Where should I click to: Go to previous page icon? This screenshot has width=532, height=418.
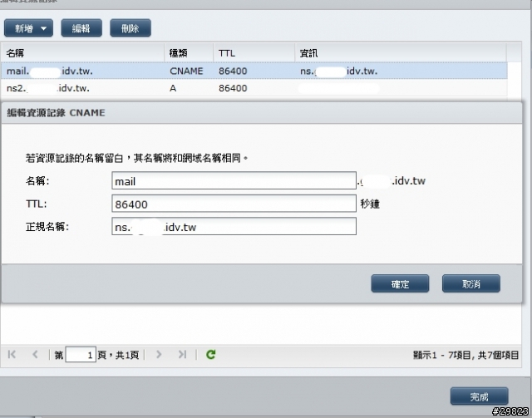(35, 355)
